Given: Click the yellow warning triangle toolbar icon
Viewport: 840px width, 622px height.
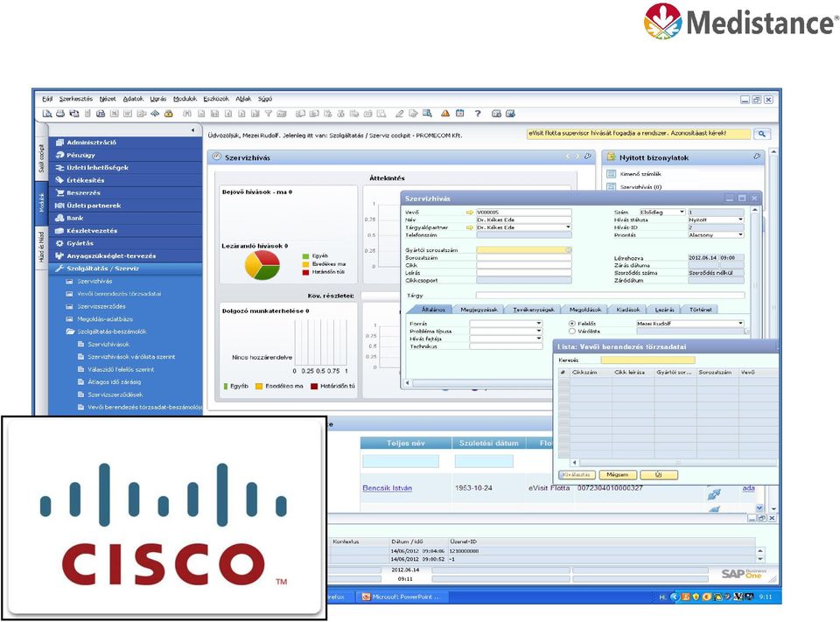Looking at the screenshot, I should (445, 114).
